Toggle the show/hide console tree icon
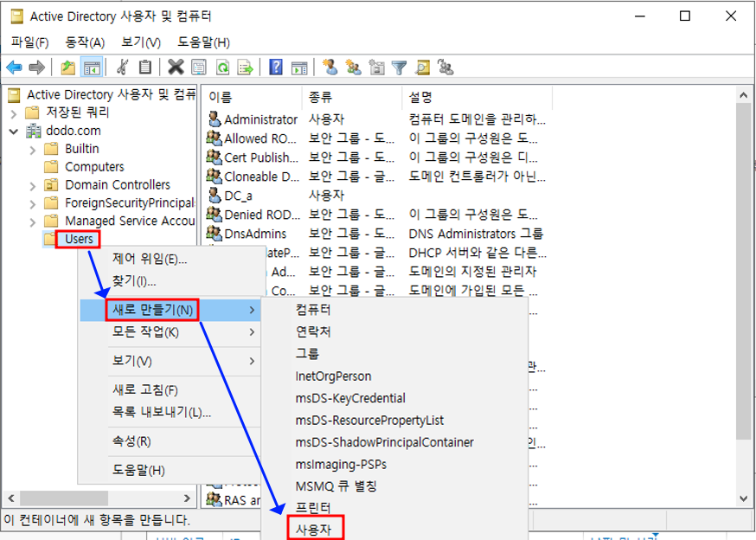 coord(92,67)
